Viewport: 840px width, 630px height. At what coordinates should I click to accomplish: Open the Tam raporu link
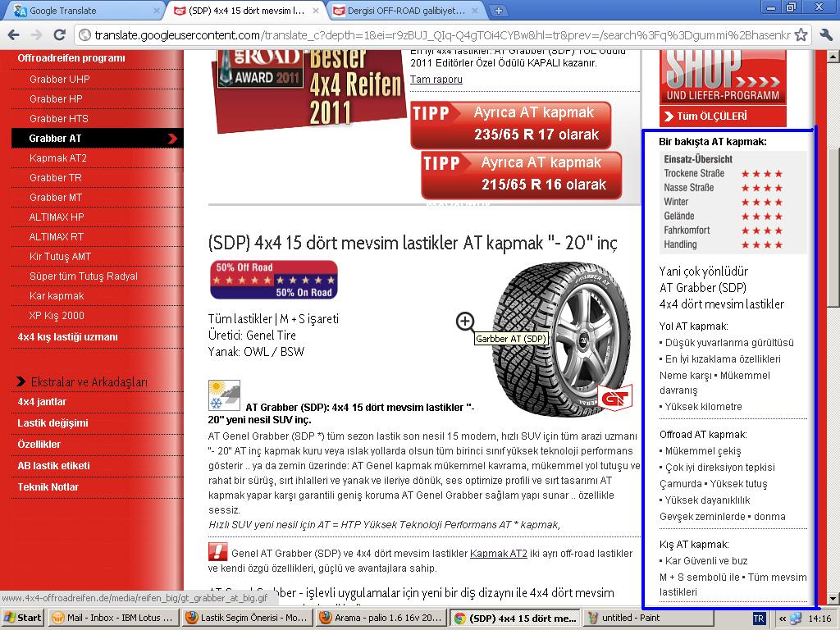[436, 80]
